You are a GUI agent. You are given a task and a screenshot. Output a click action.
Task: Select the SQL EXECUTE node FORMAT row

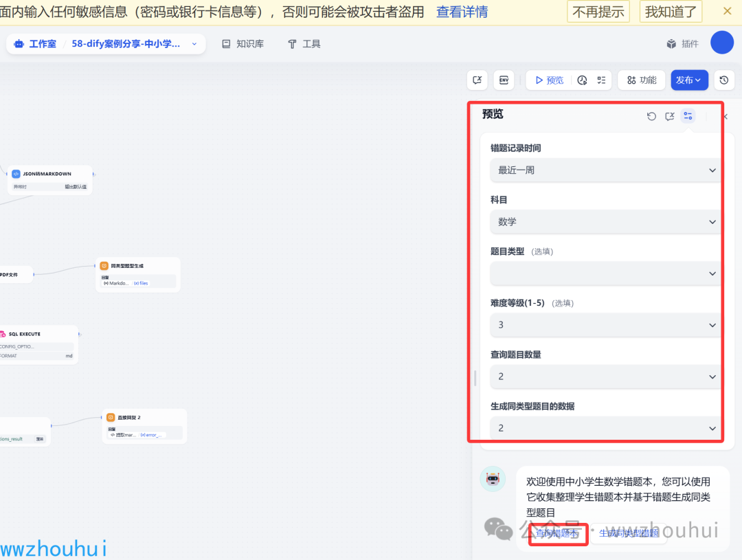(37, 356)
